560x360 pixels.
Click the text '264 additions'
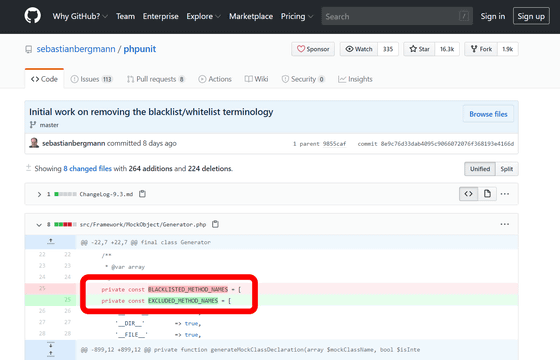point(150,169)
